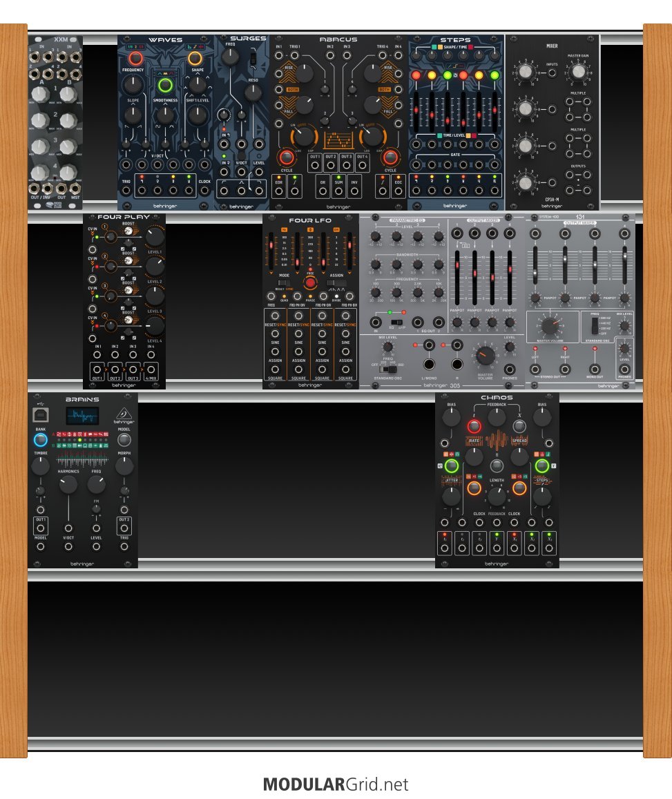This screenshot has width=672, height=799.
Task: Select the top INPUTS jack on the Mixer
Action: tap(553, 73)
